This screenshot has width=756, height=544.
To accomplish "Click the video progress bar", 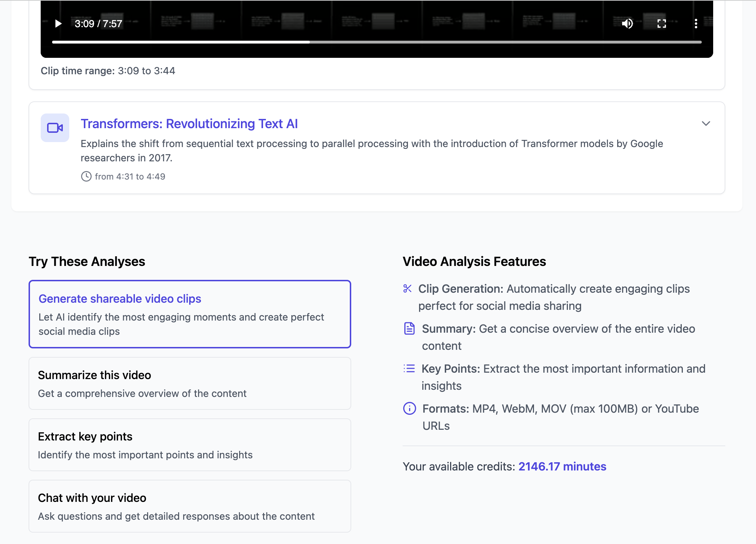I will 377,42.
